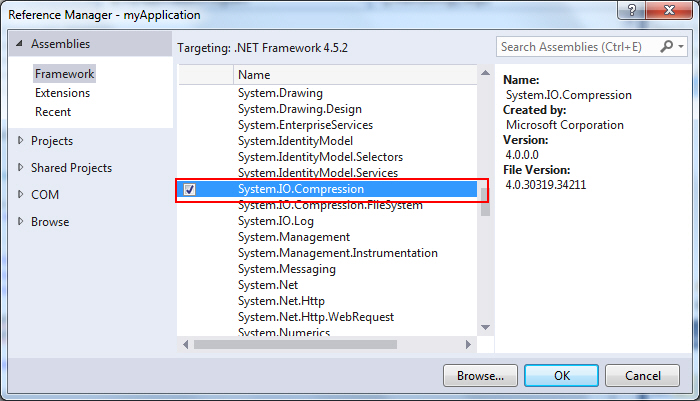Screen dimensions: 700x401
Task: Expand the Shared Projects section
Action: pyautogui.click(x=20, y=168)
